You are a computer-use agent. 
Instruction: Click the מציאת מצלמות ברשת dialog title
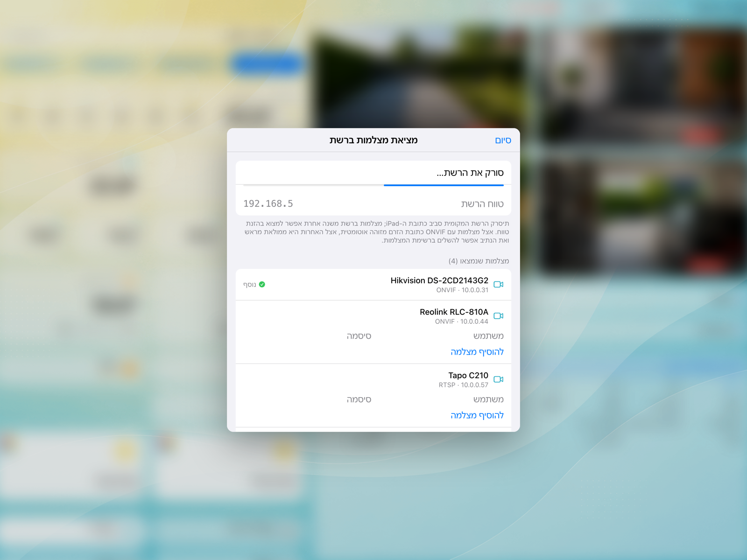click(373, 140)
